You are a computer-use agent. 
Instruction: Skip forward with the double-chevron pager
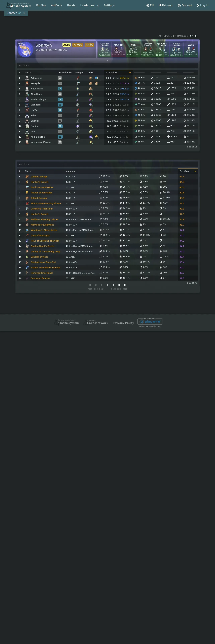pyautogui.click(x=119, y=285)
